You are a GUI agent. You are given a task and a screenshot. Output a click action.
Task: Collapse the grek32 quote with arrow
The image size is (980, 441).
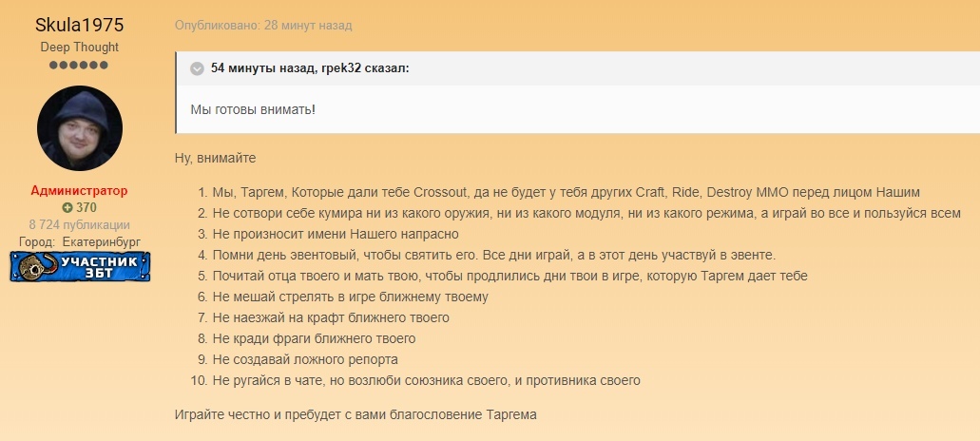coord(197,68)
